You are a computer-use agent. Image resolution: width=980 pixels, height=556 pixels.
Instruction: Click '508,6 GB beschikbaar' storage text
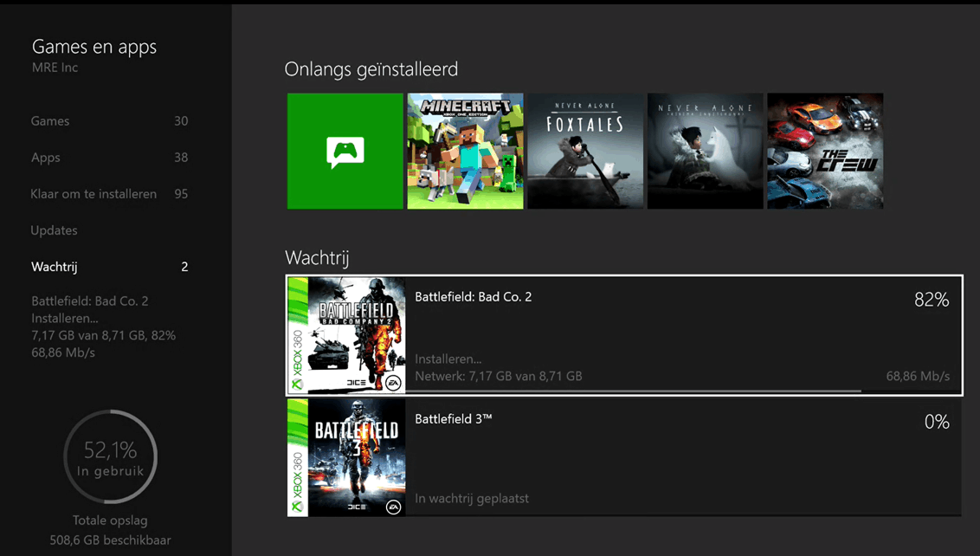tap(110, 540)
